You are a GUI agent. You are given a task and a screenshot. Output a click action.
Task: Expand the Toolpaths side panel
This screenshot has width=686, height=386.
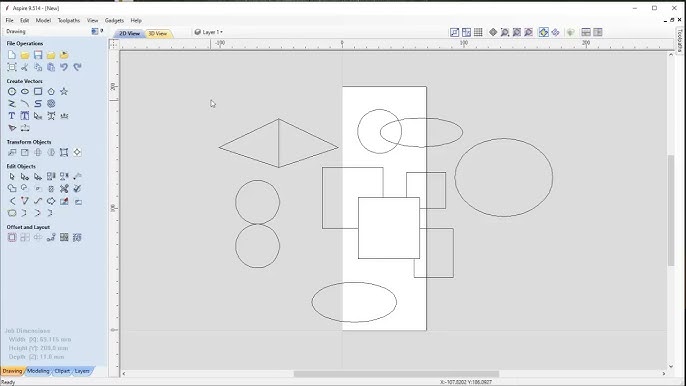679,40
